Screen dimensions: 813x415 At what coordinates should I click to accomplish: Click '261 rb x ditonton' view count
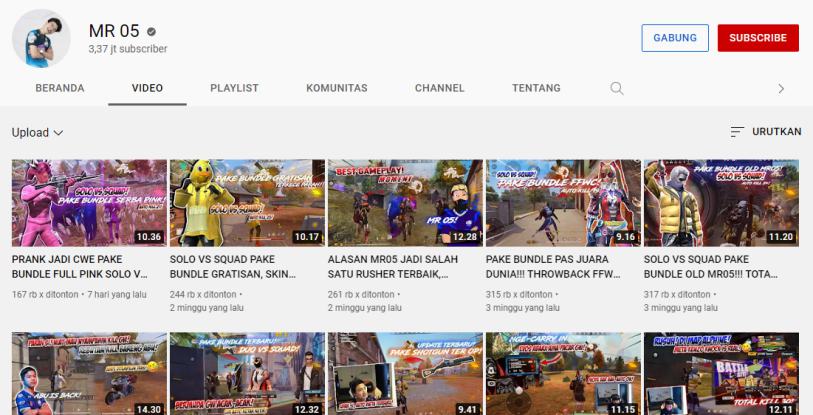click(361, 294)
